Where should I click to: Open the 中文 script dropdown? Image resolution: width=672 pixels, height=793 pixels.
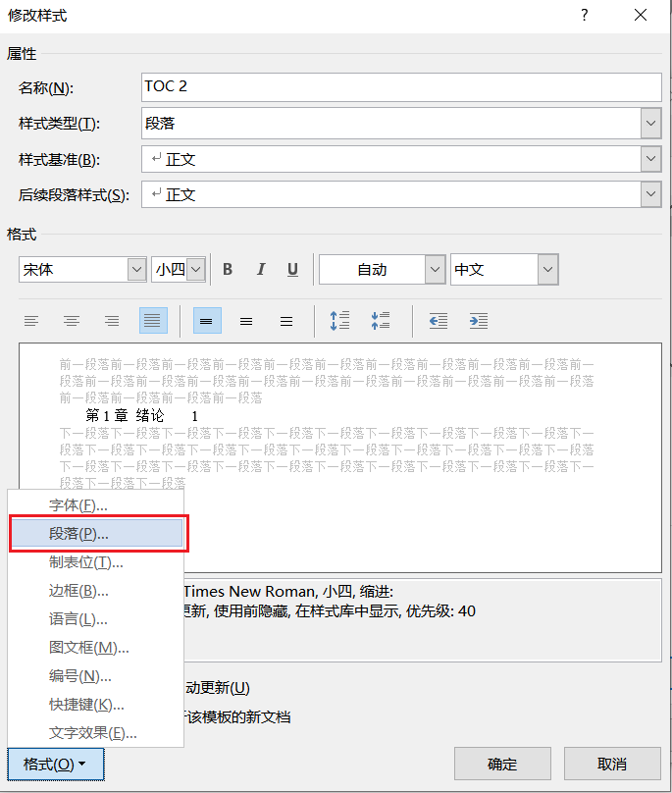click(547, 270)
